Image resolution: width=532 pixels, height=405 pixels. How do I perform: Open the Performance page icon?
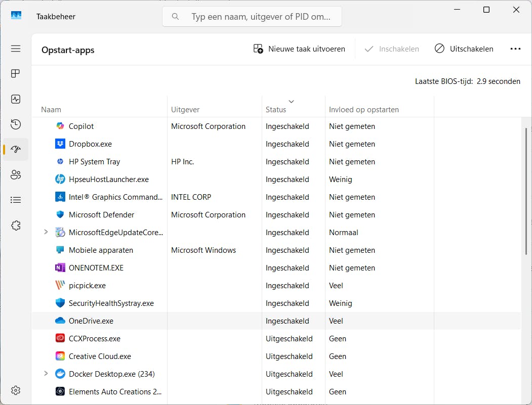16,99
